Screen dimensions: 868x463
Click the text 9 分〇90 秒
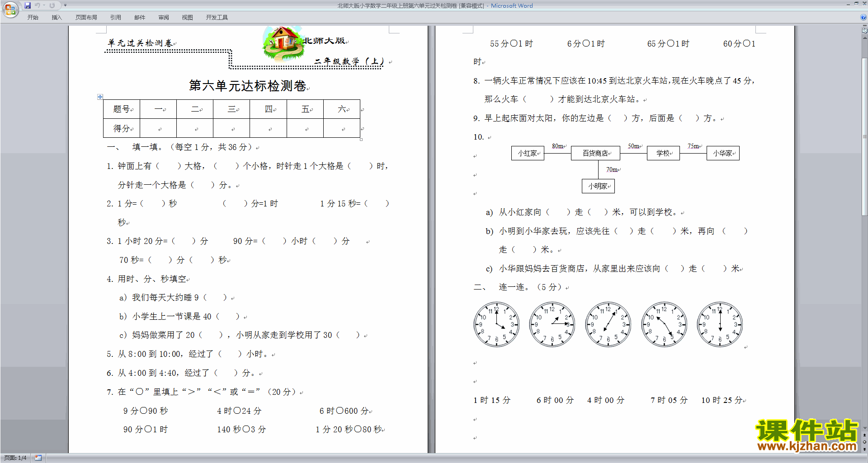tap(146, 411)
